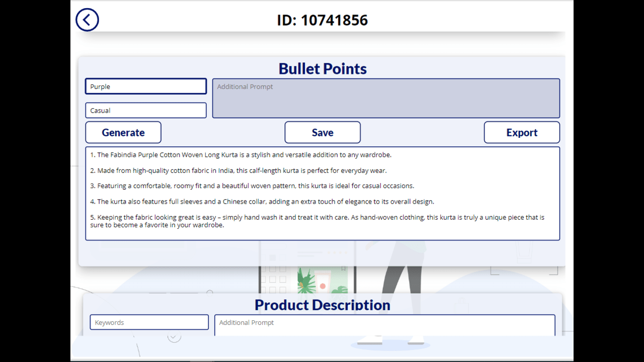Screen dimensions: 644x362
Task: Focus the Purple color input field
Action: point(146,86)
